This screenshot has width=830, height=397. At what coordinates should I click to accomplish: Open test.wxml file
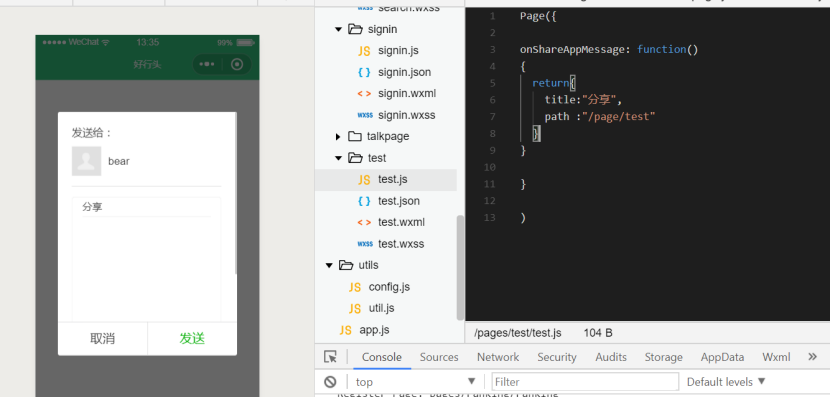click(x=401, y=222)
